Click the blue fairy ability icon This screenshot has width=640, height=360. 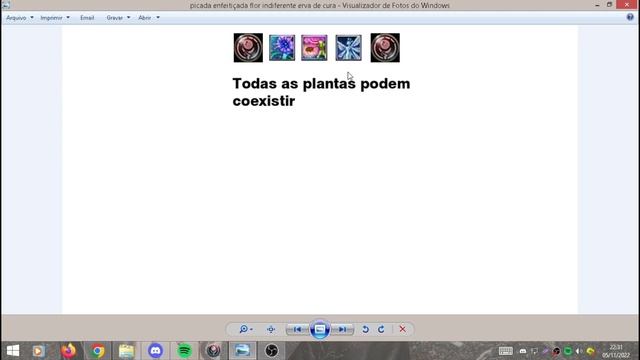[x=349, y=48]
